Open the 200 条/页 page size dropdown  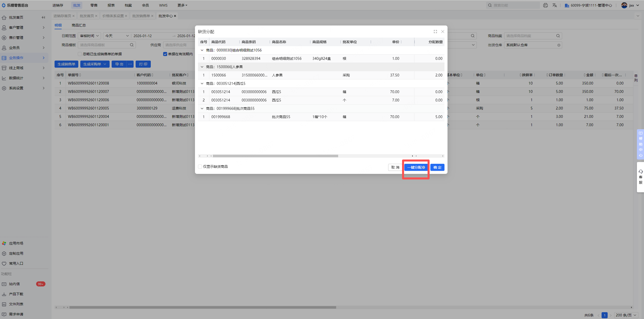(x=626, y=315)
